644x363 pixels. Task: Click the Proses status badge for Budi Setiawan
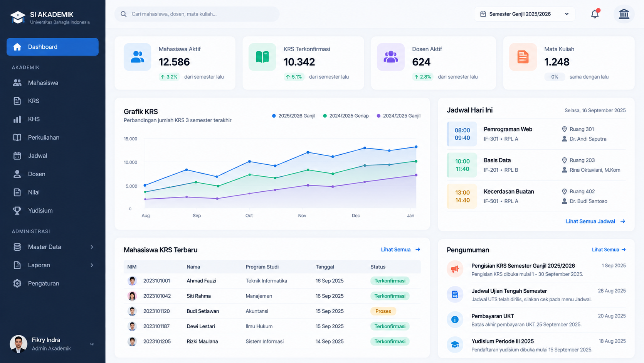click(383, 311)
